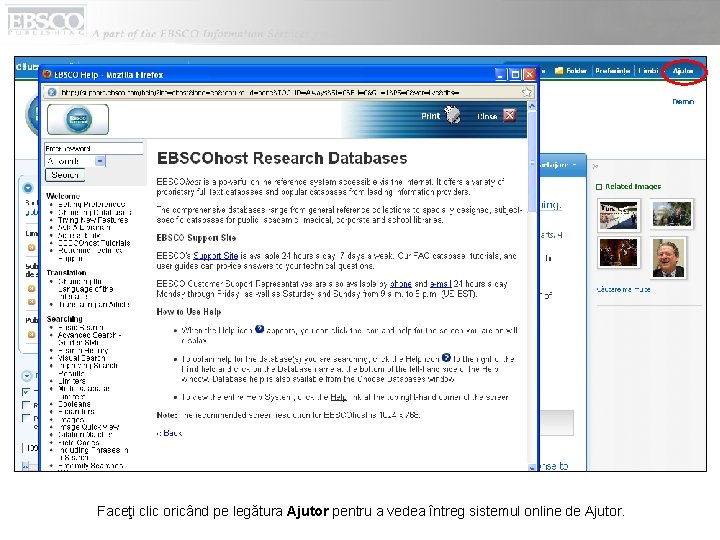Screen dimensions: 720x540
Task: Open 'EBSCOhost Tutorials' in Welcome list
Action: click(94, 243)
